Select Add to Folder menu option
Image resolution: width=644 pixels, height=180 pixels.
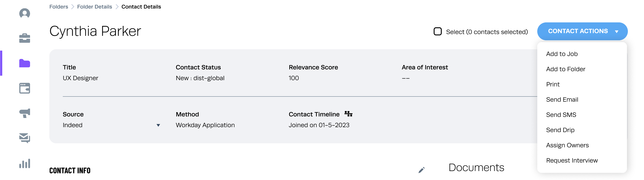566,69
